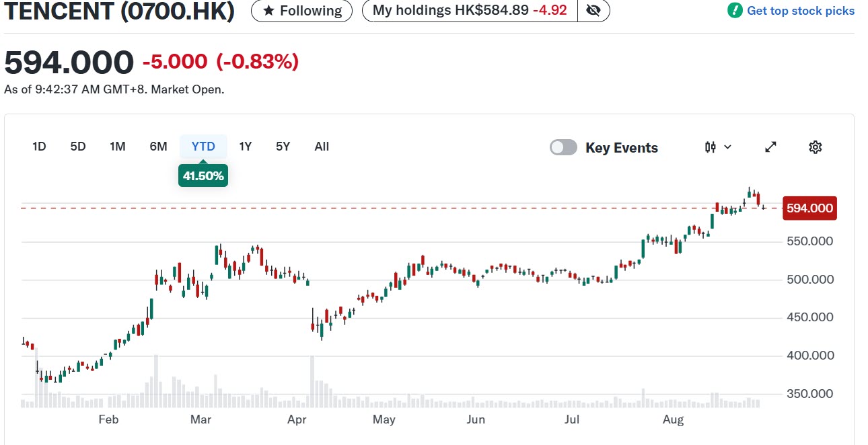Click the Jun month label

(x=476, y=420)
